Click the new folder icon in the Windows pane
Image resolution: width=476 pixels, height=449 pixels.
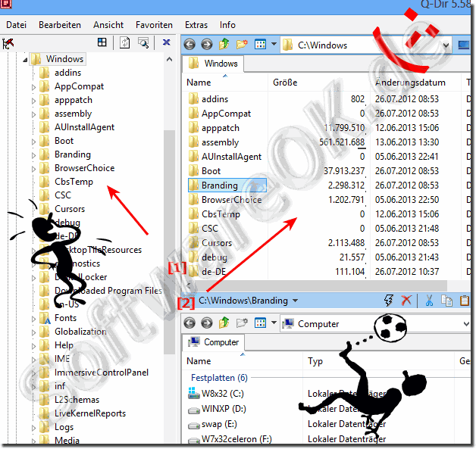point(242,45)
